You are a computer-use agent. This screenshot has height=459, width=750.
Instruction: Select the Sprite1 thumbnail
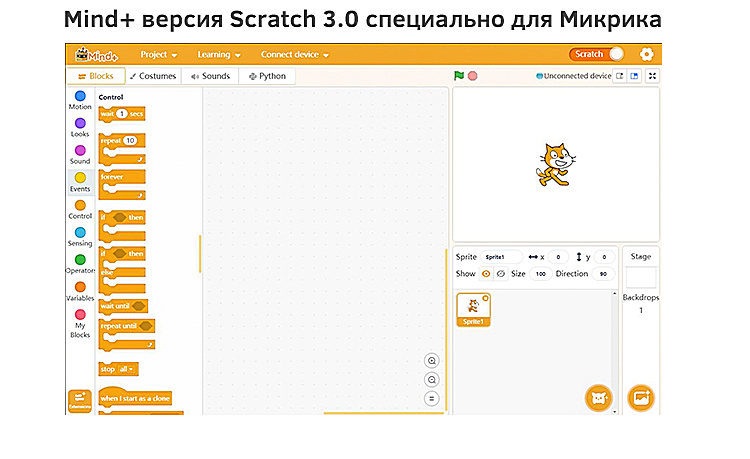[473, 310]
